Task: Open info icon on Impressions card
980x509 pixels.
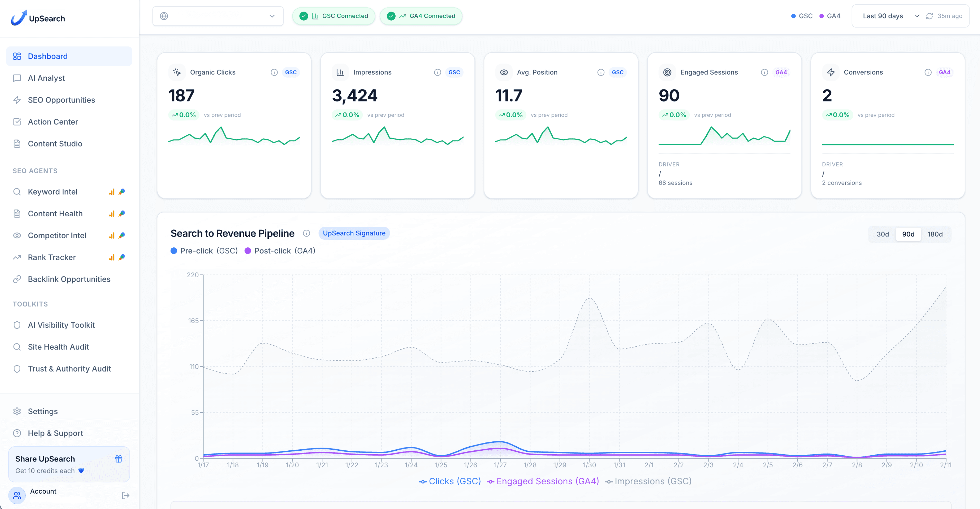Action: [437, 72]
